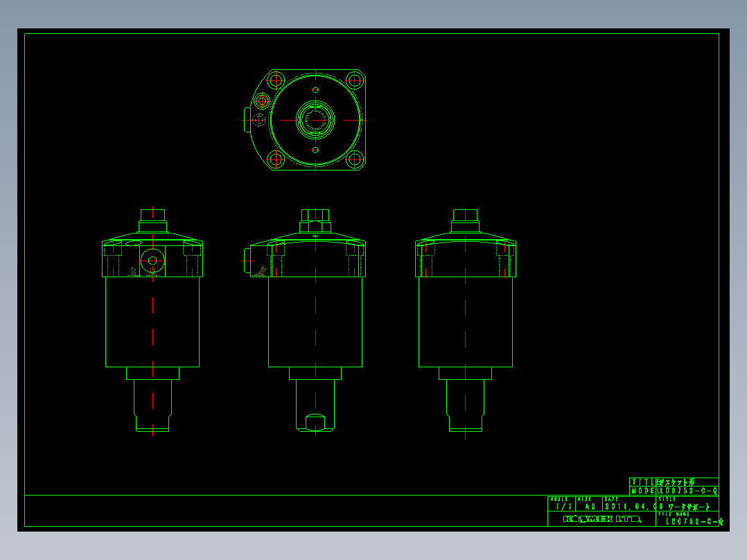Click the center bore circles in the top view
The height and width of the screenshot is (560, 747).
point(315,120)
